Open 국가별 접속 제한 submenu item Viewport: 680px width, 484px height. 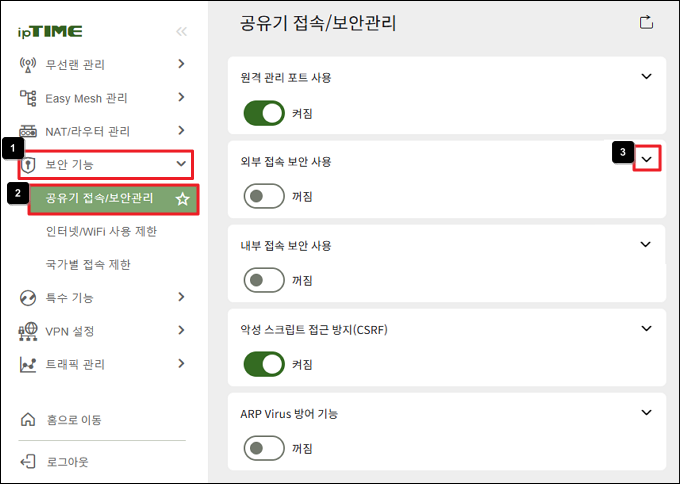click(x=88, y=265)
